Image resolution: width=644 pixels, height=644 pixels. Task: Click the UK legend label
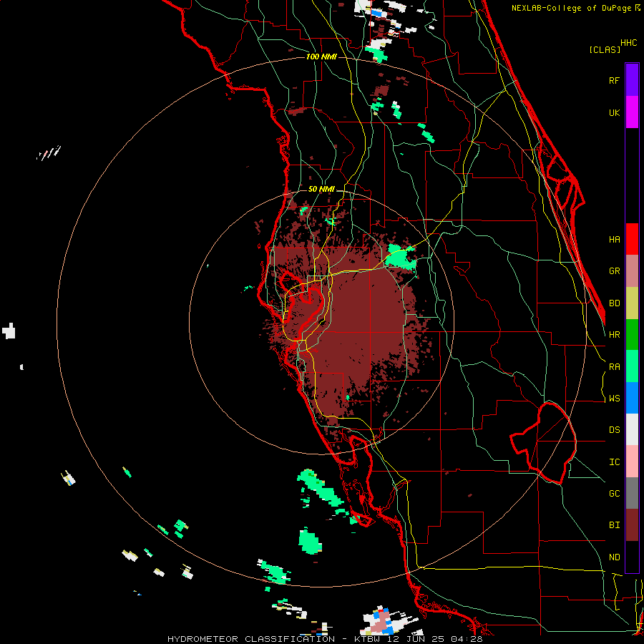614,112
